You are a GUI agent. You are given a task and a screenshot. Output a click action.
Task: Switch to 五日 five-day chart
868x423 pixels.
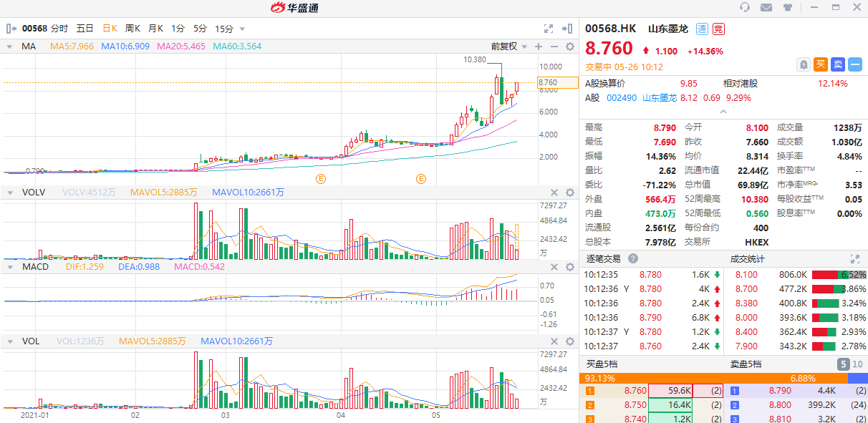pos(85,29)
